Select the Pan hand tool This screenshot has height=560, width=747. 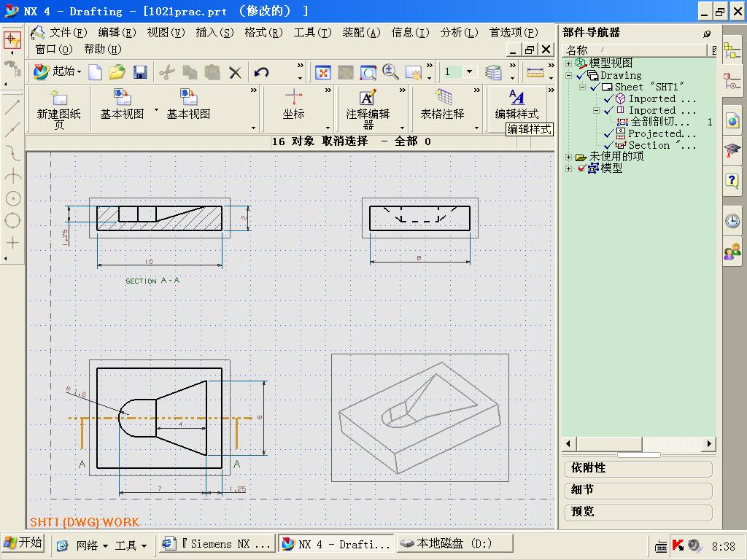tap(413, 72)
